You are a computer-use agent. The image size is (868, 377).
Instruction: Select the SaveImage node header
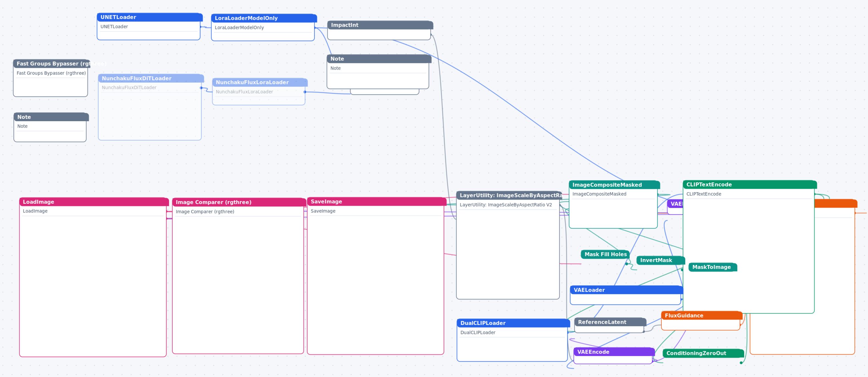tap(377, 201)
